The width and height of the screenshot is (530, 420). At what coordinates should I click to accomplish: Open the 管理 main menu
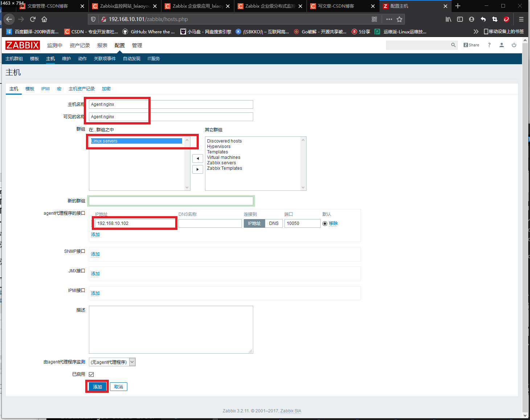[x=137, y=45]
